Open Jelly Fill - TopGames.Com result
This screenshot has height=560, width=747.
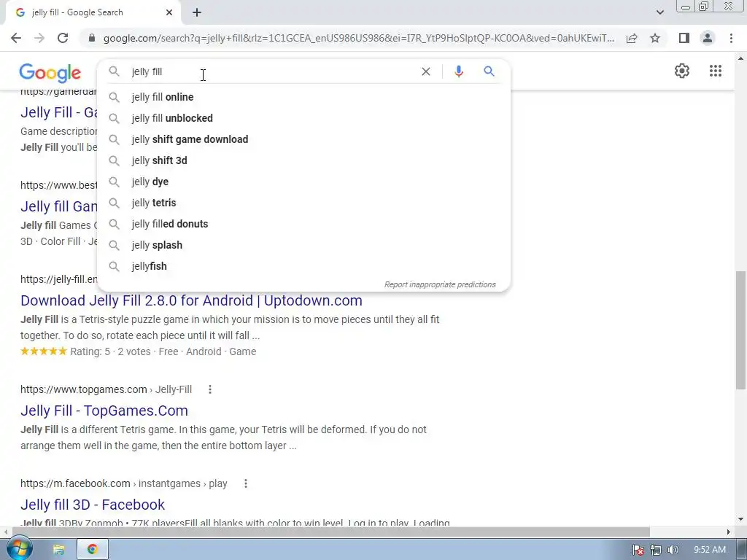click(104, 411)
